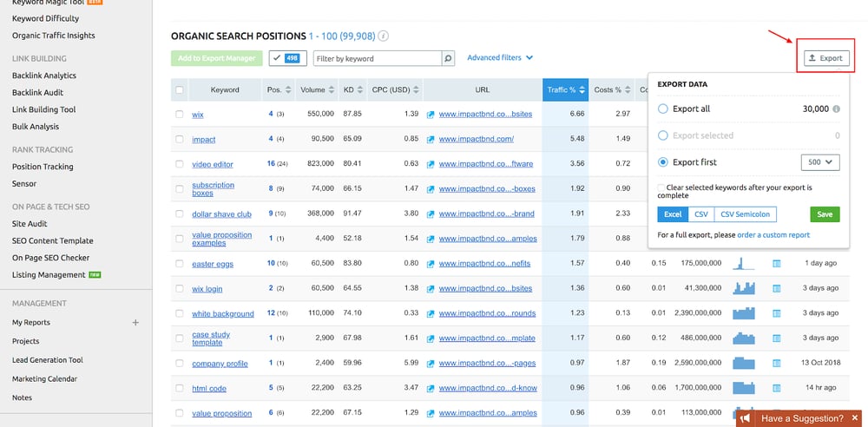Image resolution: width=868 pixels, height=427 pixels.
Task: Click info icon beside Export all 30,000
Action: [837, 109]
